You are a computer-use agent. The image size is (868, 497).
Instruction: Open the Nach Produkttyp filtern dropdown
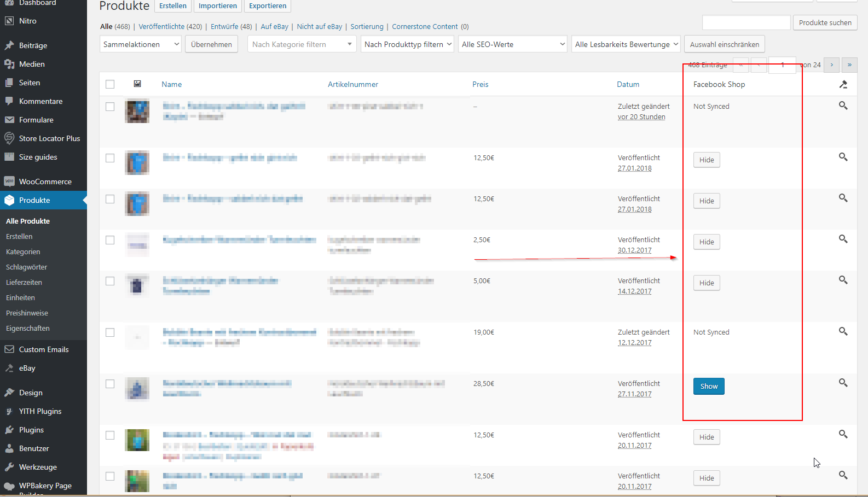click(x=408, y=44)
